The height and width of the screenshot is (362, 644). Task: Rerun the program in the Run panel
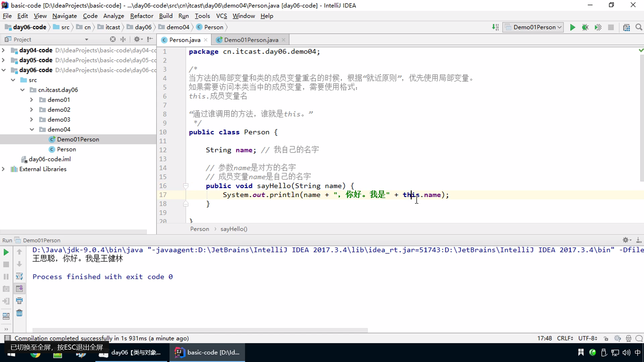click(x=6, y=252)
